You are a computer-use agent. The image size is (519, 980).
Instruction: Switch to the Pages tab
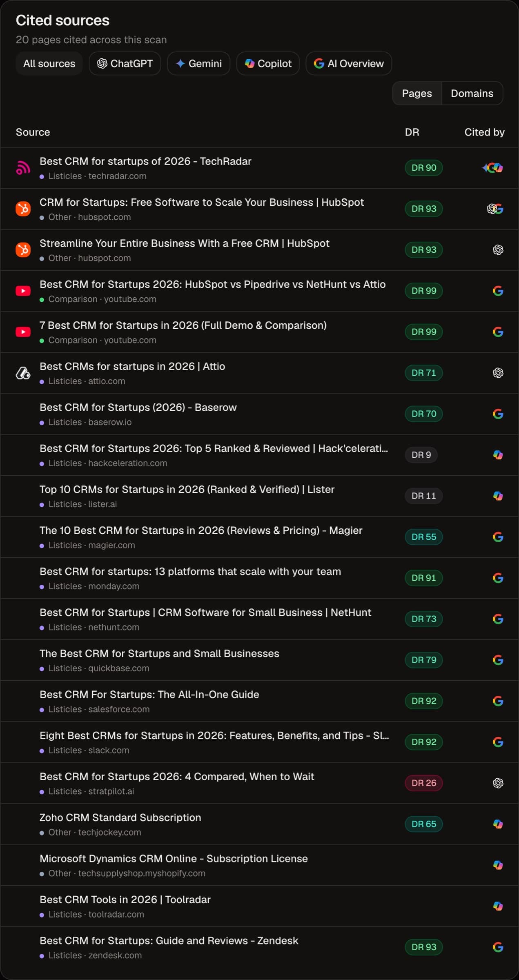click(x=417, y=93)
